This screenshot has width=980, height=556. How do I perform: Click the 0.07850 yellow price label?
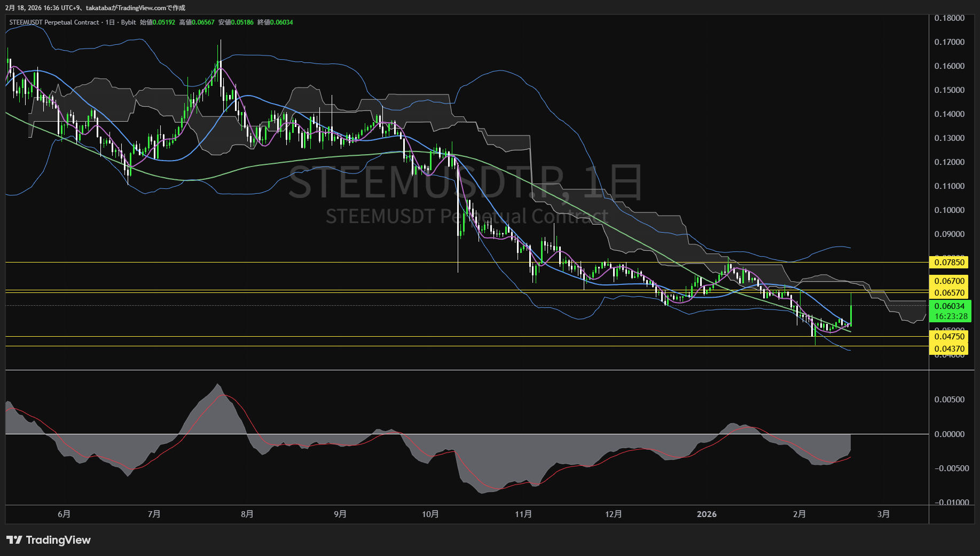(x=949, y=262)
